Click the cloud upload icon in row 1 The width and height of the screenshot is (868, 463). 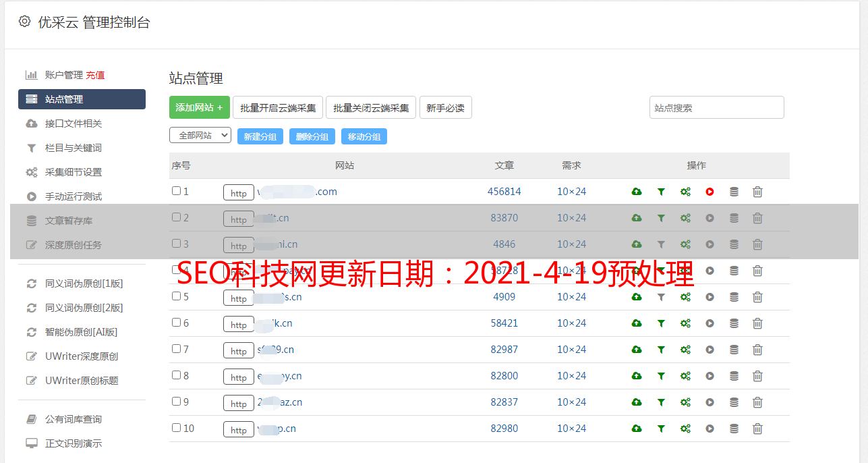[x=637, y=192]
